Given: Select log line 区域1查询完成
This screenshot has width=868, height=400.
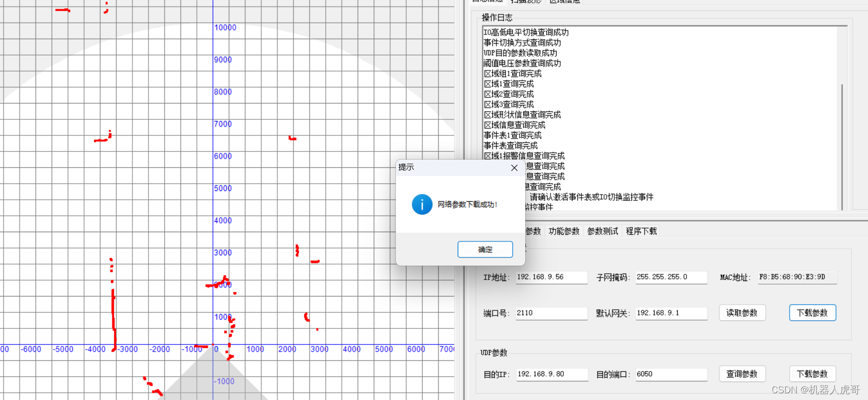Looking at the screenshot, I should [x=509, y=84].
